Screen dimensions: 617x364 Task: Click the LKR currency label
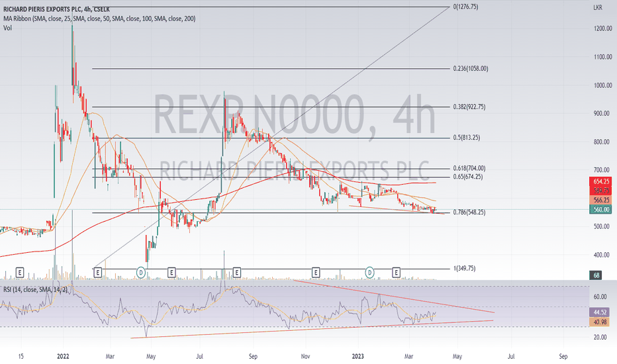pos(598,7)
